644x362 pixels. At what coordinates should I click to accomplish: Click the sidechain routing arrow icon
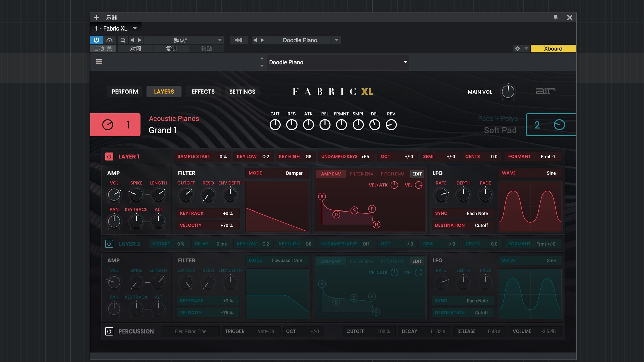(x=238, y=40)
